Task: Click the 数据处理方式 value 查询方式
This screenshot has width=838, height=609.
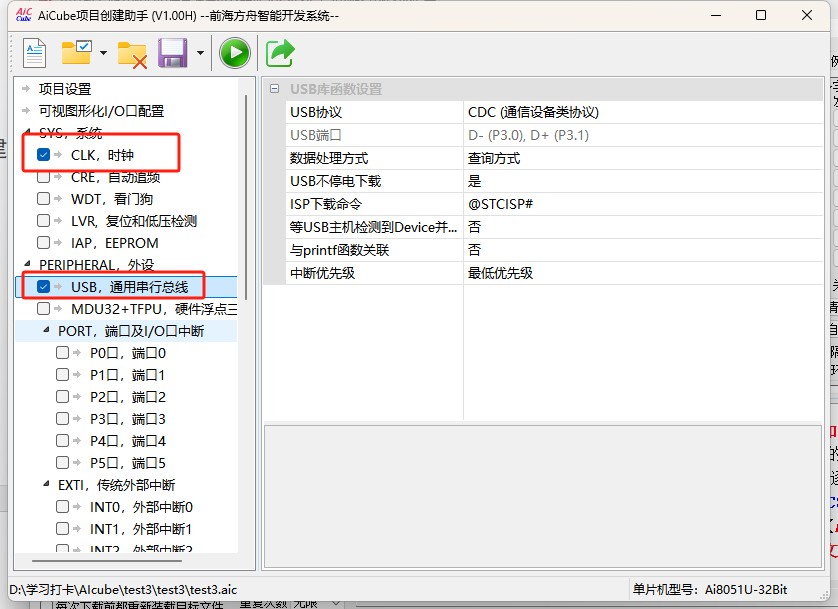Action: (x=643, y=158)
